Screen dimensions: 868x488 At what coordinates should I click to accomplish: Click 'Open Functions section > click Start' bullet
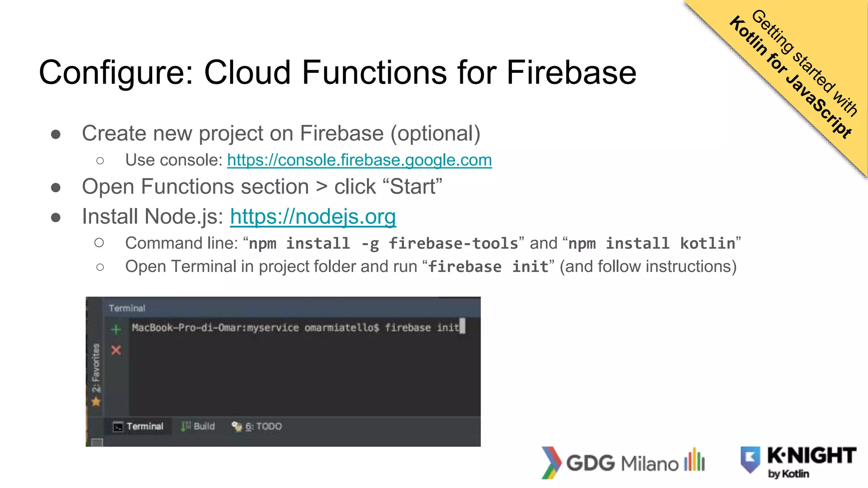click(262, 187)
